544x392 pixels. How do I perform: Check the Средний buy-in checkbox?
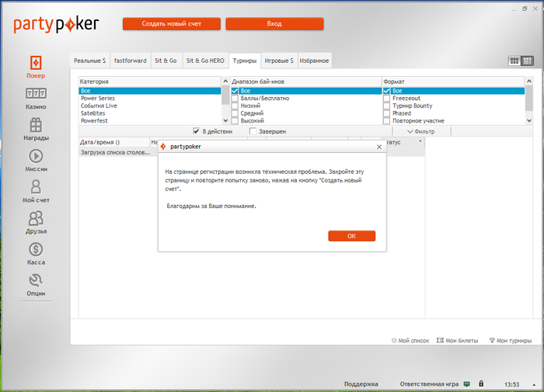(235, 113)
